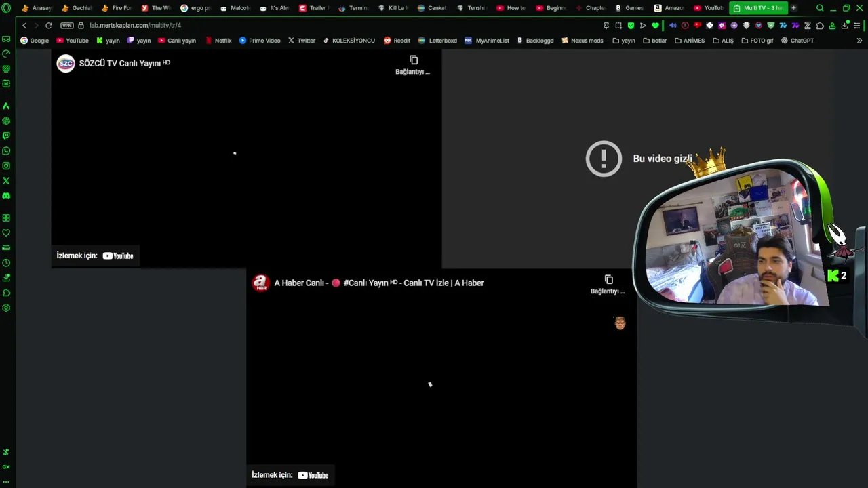Open GX Corner gamepad in sidebar
868x488 pixels.
click(6, 39)
